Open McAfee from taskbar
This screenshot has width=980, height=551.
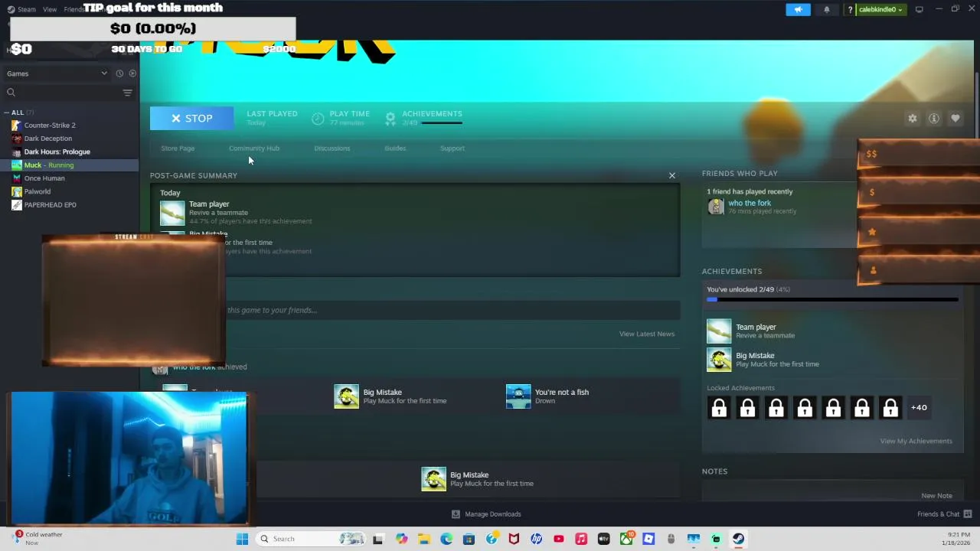[x=514, y=539]
